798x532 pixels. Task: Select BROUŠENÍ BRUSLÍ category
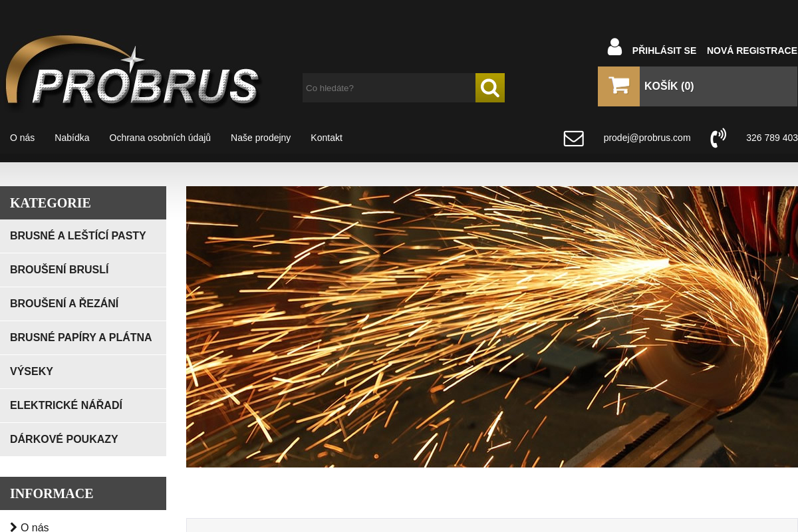click(x=59, y=269)
